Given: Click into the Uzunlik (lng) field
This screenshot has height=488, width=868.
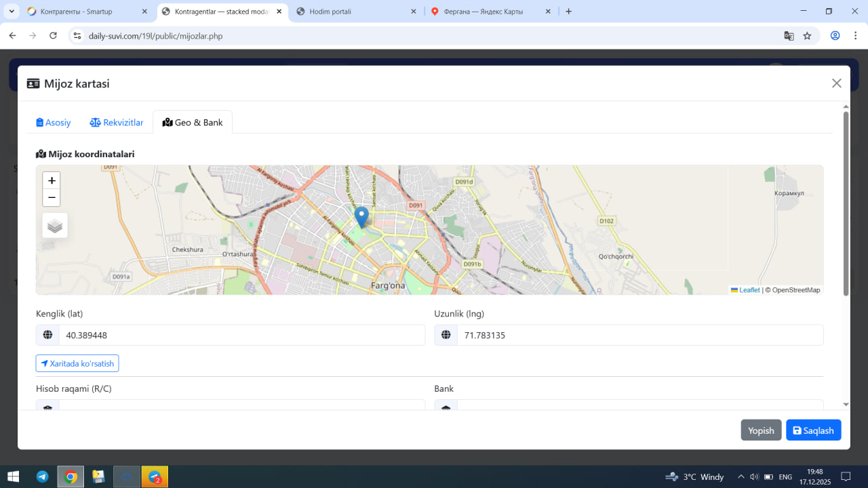Looking at the screenshot, I should click(x=639, y=335).
